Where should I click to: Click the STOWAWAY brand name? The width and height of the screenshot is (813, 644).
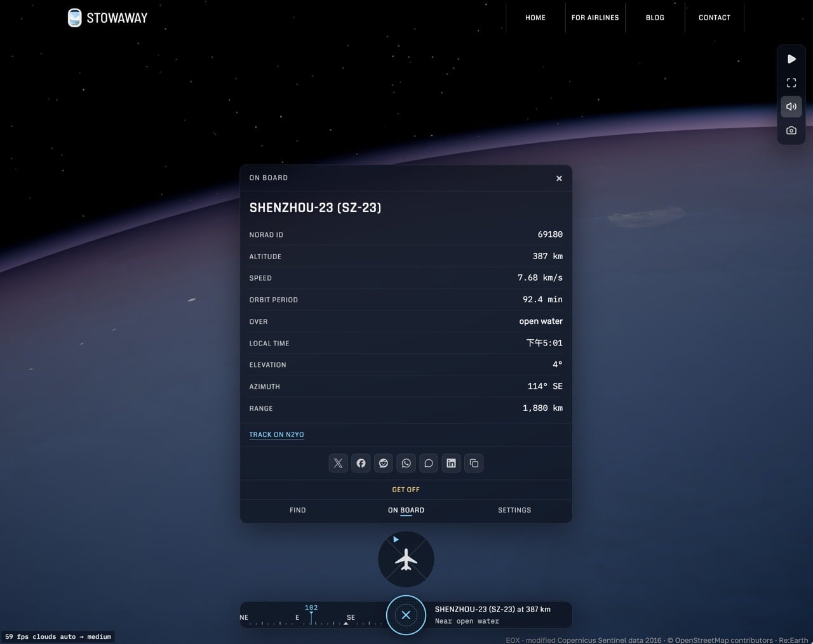(x=117, y=18)
